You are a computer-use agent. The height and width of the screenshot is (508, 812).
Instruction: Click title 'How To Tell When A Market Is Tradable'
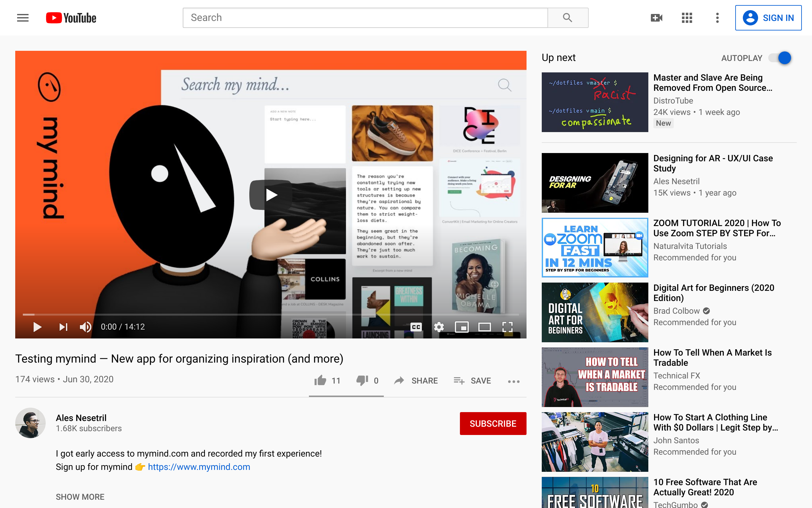click(712, 358)
